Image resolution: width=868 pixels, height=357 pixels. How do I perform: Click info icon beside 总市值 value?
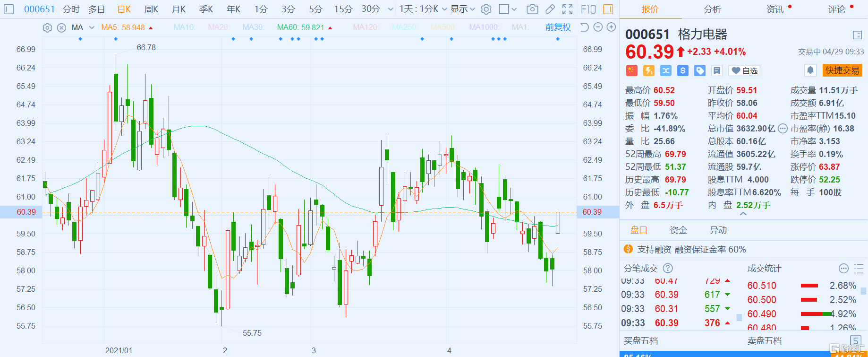(783, 129)
